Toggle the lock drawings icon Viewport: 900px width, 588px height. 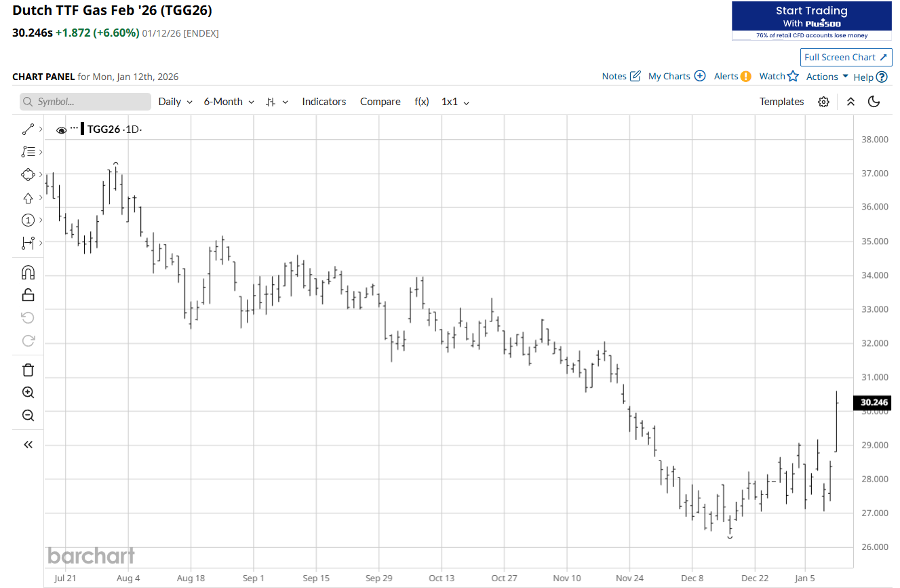pos(28,295)
